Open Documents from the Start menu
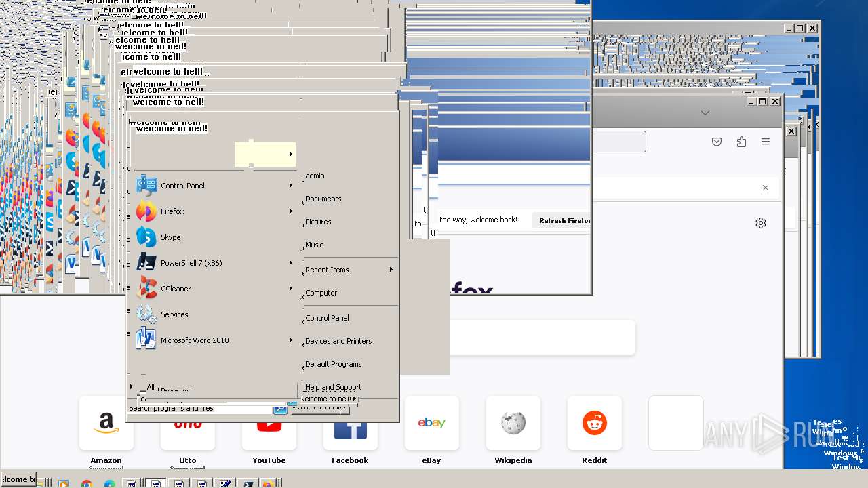The height and width of the screenshot is (488, 868). 323,199
